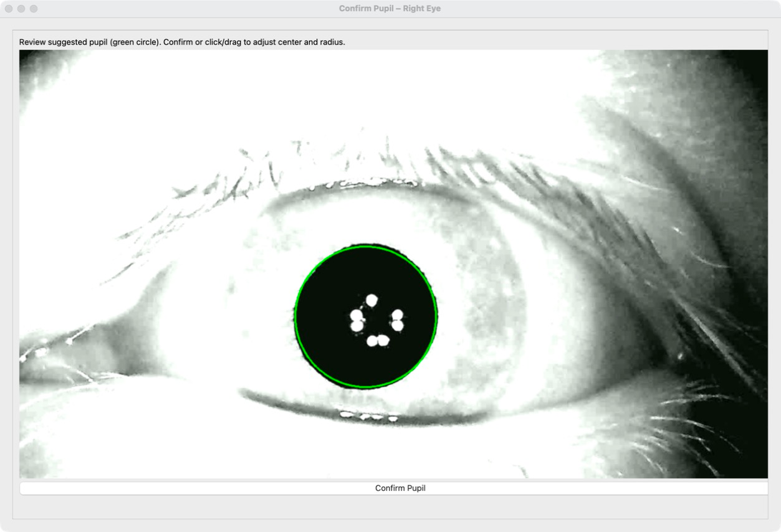781x532 pixels.
Task: Zoom the Confirm Pupil window
Action: tap(34, 9)
